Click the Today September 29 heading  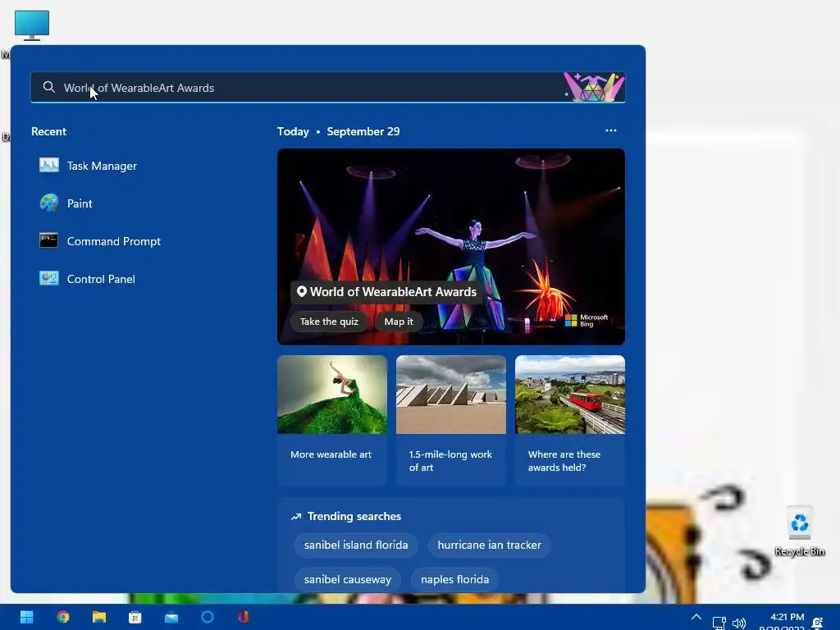coord(339,131)
